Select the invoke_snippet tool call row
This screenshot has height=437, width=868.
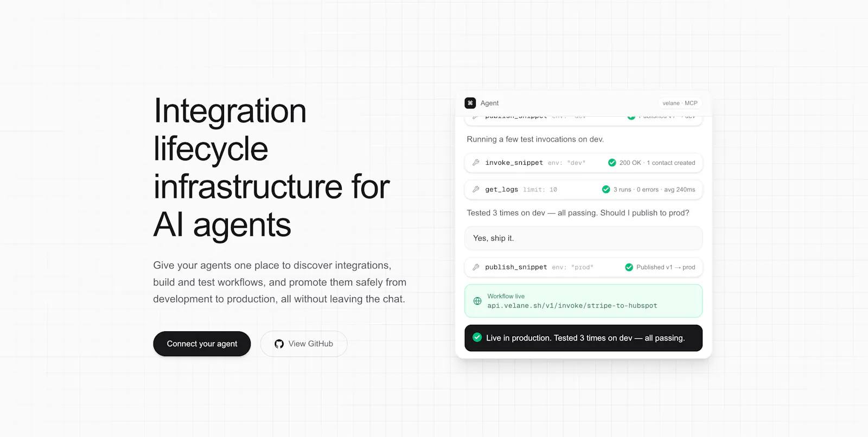coord(584,163)
